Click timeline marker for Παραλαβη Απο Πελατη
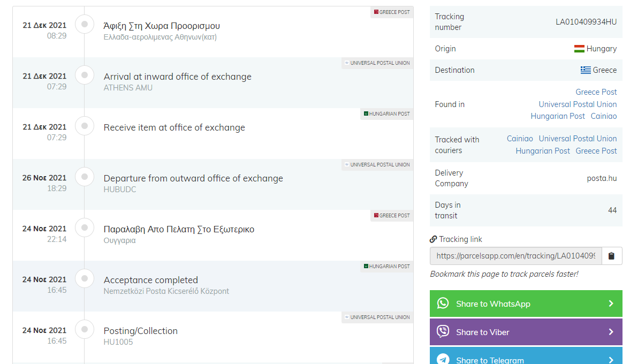 (x=85, y=227)
